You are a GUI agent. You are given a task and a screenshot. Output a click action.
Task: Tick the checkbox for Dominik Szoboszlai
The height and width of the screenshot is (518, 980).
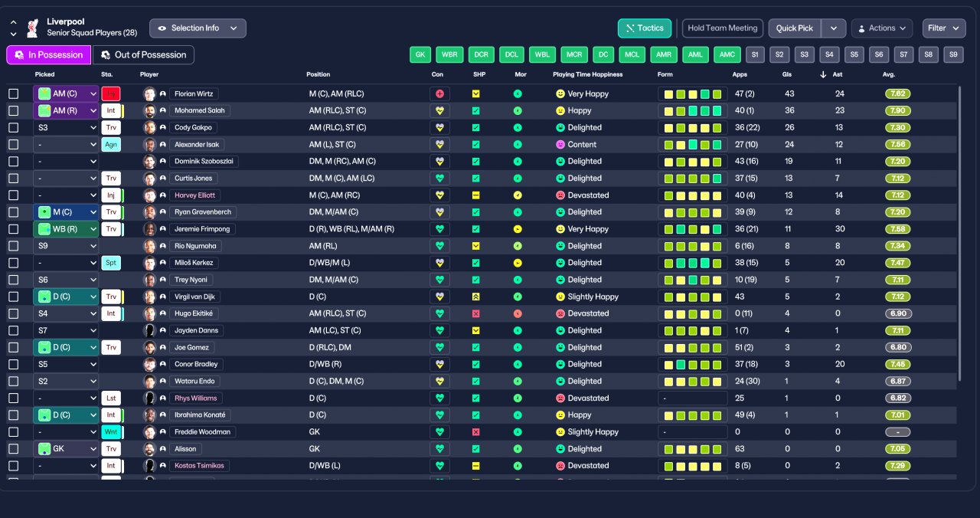pyautogui.click(x=13, y=162)
